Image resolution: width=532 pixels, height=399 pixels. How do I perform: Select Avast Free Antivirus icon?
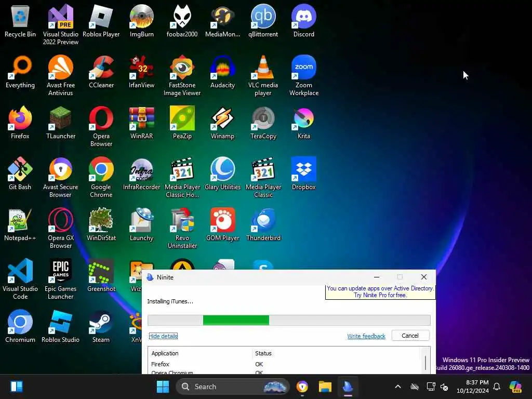(60, 75)
